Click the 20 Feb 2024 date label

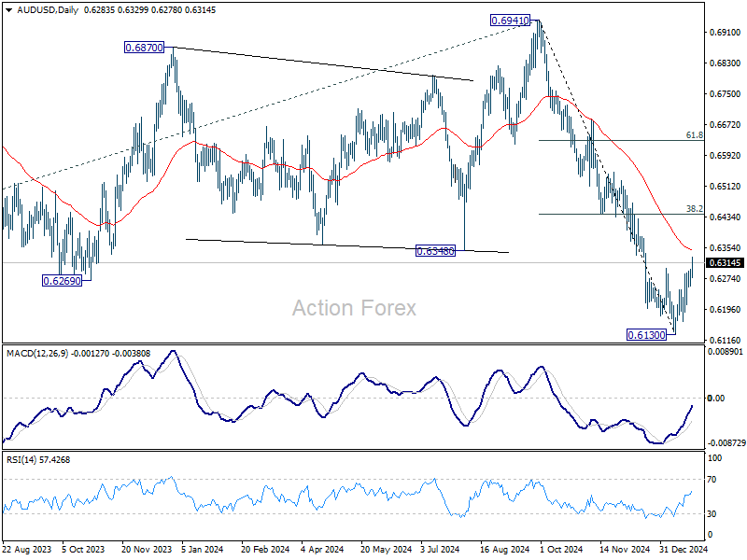(265, 549)
